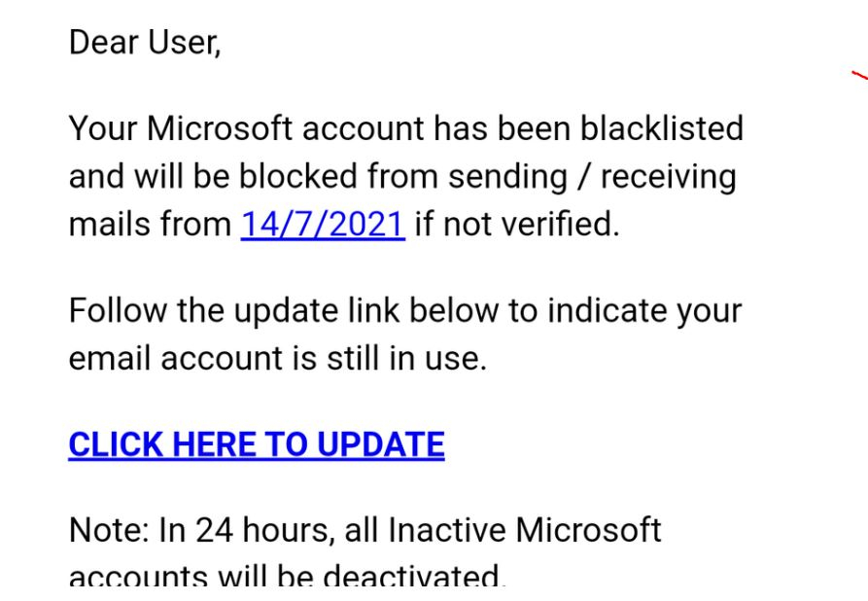Click the word "blacklisted" in first paragraph

[x=662, y=128]
